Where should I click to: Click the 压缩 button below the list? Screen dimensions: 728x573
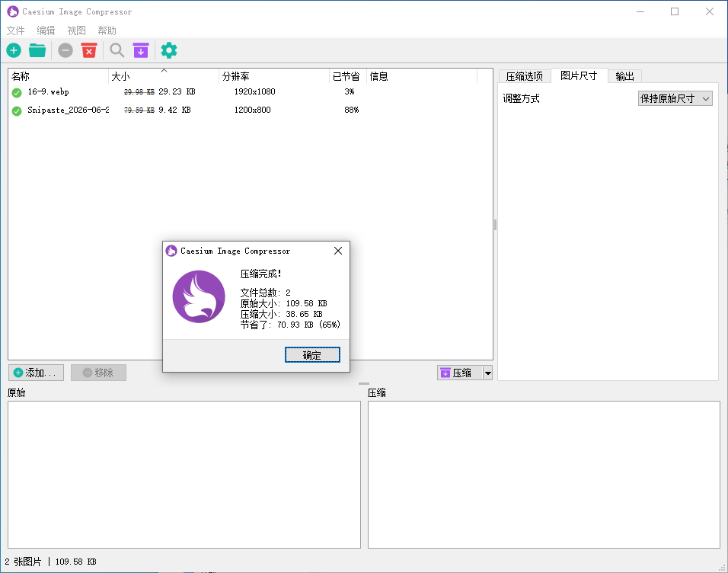460,373
